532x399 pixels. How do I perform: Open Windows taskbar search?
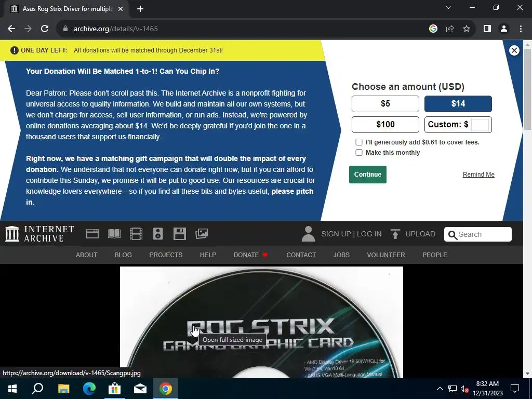pyautogui.click(x=37, y=389)
